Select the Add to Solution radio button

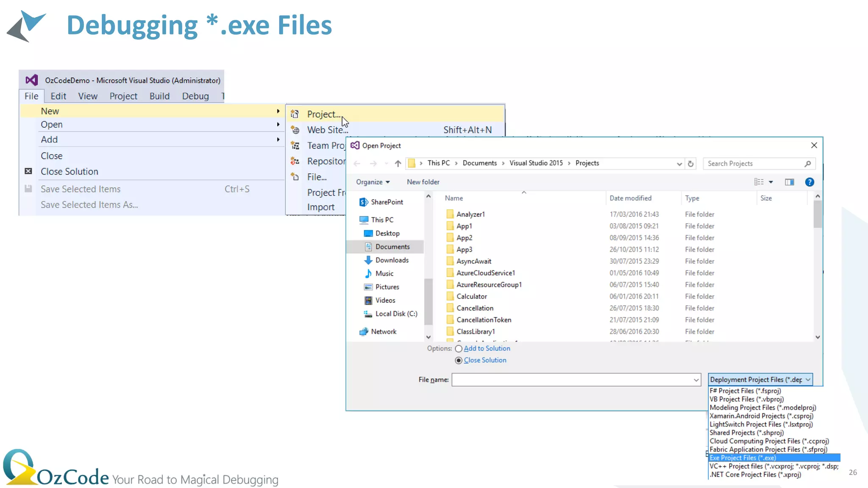point(459,349)
